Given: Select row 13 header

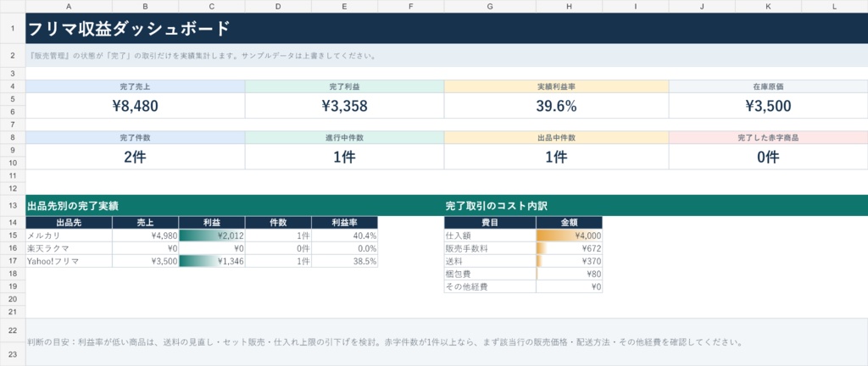Looking at the screenshot, I should [x=12, y=206].
